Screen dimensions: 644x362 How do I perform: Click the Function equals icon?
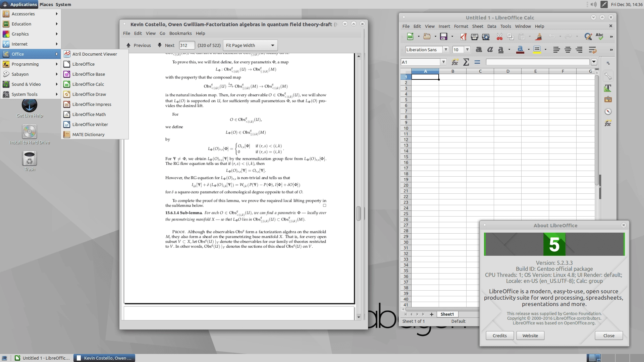click(x=477, y=62)
